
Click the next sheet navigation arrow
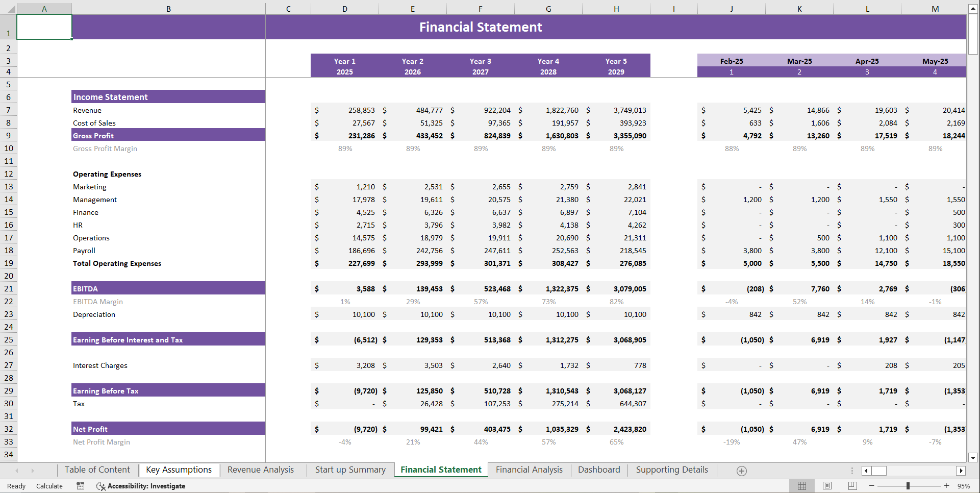point(34,471)
